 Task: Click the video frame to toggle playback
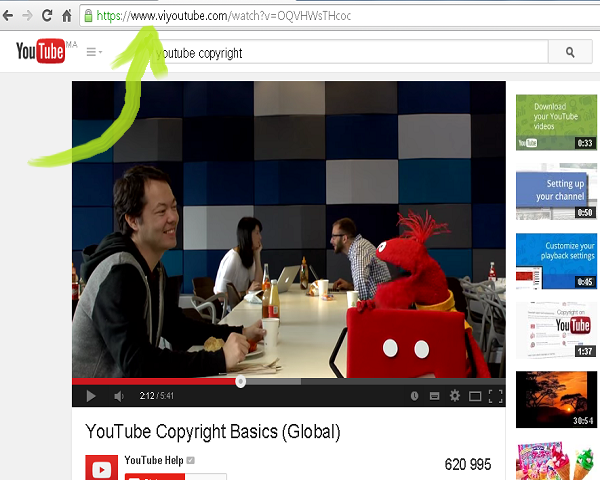(x=289, y=229)
